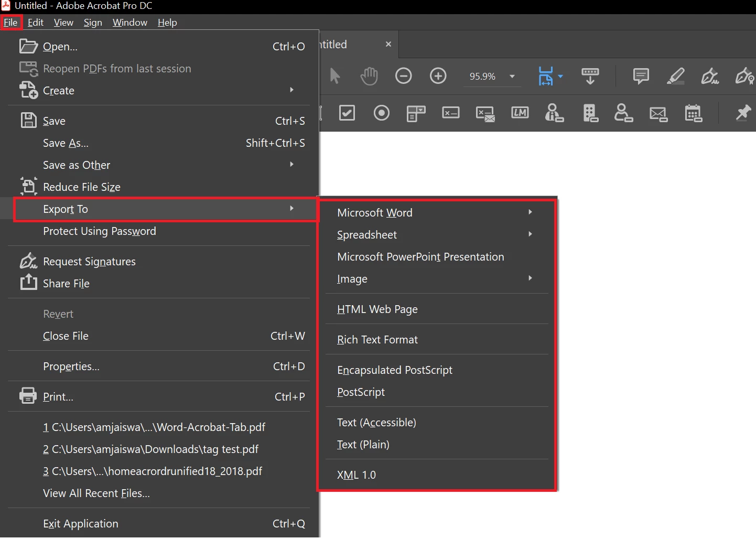The image size is (756, 539).
Task: Select Text (Plain) export option
Action: click(x=436, y=444)
